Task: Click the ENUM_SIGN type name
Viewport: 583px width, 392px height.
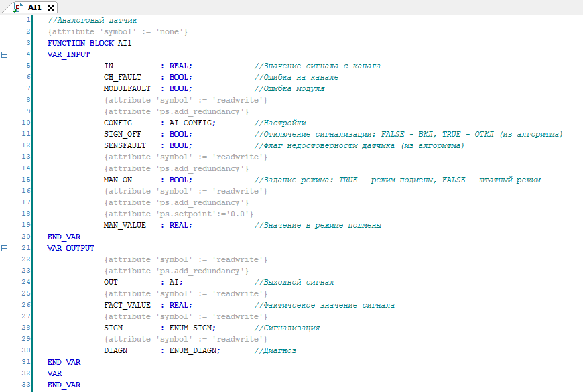Action: click(x=192, y=328)
